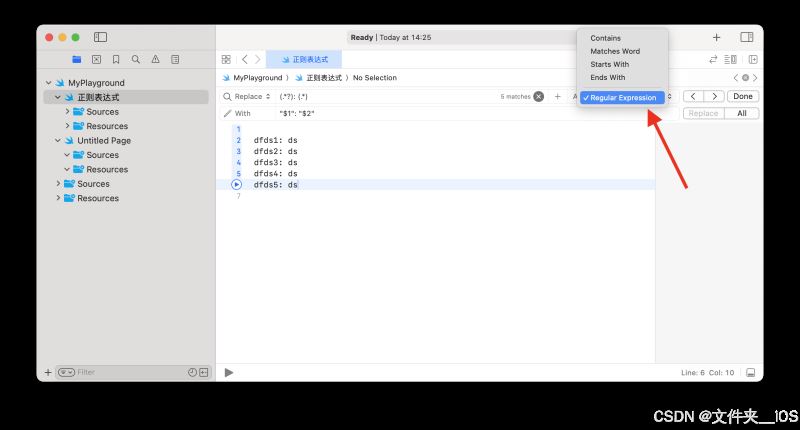Viewport: 800px width, 430px height.
Task: Select Contains in match type menu
Action: (x=605, y=38)
